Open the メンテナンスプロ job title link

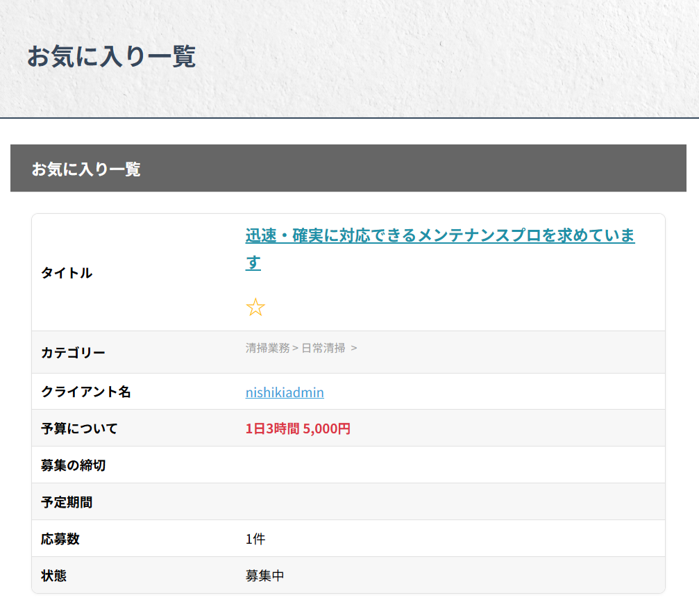point(439,236)
